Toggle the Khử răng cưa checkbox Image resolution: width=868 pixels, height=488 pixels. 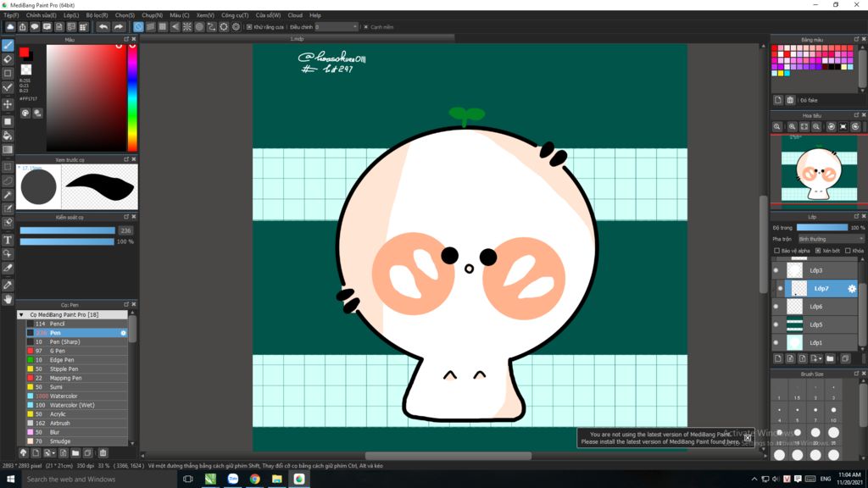[x=249, y=26]
